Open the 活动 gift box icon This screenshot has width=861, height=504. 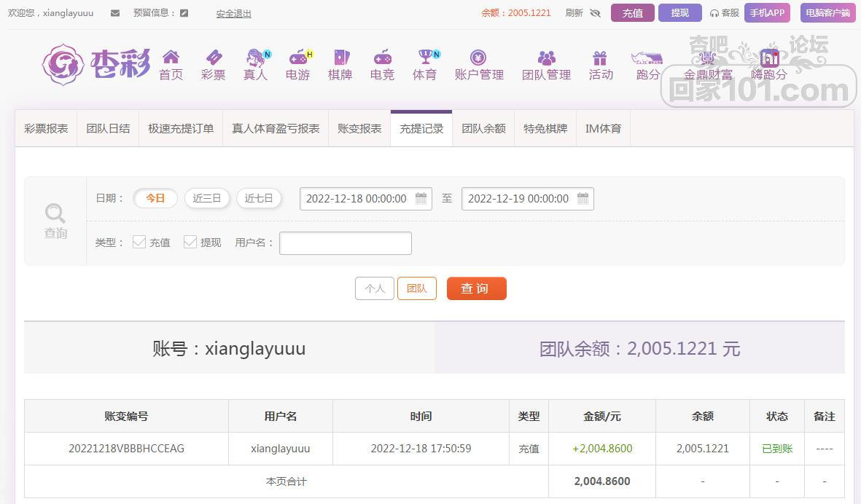click(599, 58)
